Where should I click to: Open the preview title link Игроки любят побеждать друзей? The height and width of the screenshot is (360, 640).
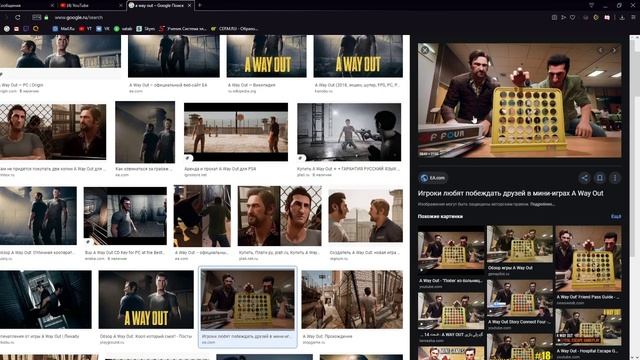pos(510,193)
